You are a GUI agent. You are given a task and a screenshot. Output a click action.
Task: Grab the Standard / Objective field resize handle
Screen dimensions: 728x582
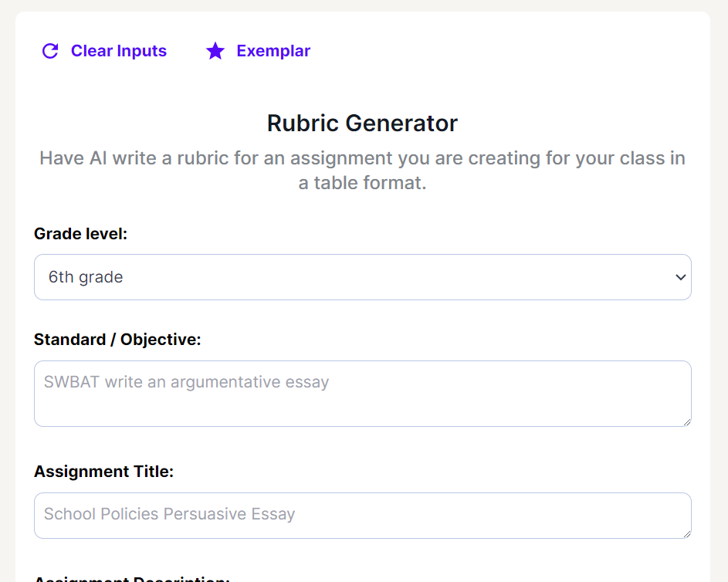(x=686, y=421)
